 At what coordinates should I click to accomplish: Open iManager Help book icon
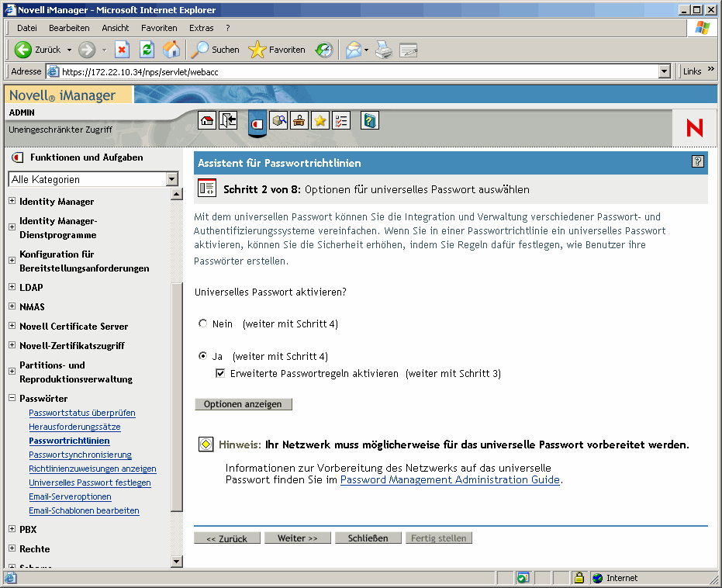pos(369,120)
